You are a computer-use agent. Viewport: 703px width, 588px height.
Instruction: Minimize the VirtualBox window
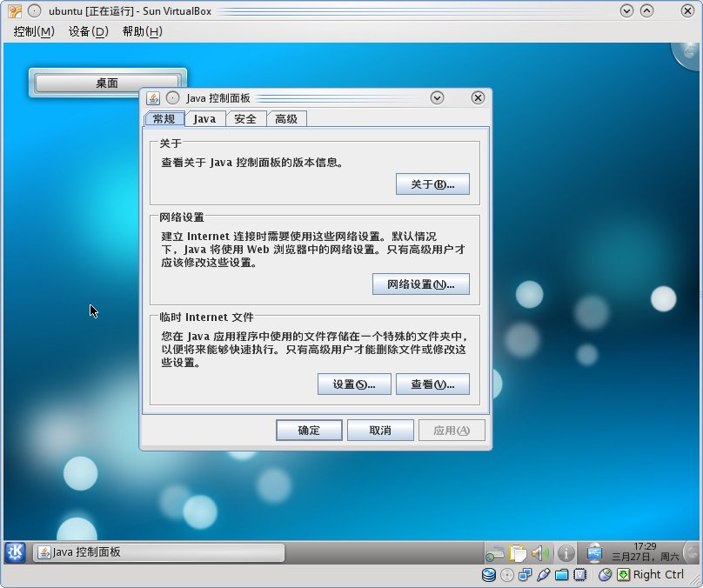tap(626, 10)
